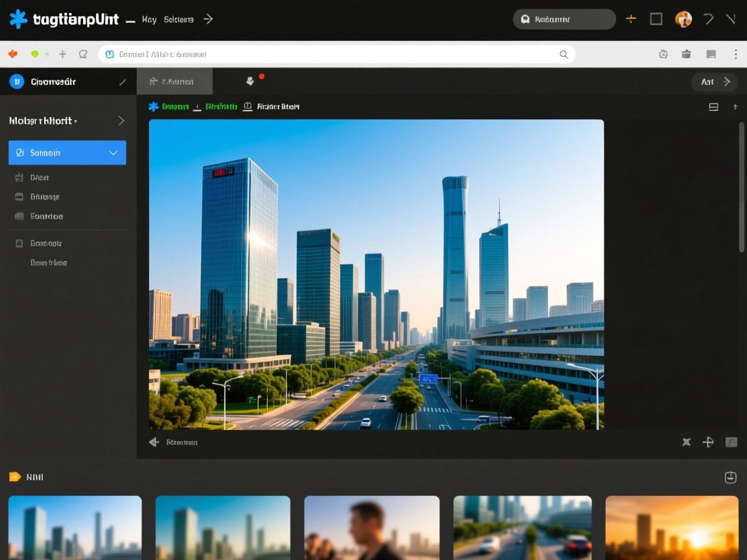
Task: Toggle the square window icon in title bar
Action: (656, 19)
